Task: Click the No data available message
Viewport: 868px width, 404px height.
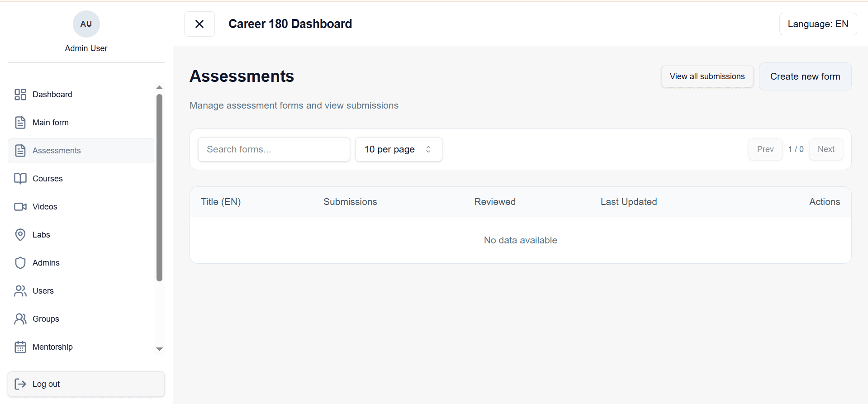Action: click(x=520, y=240)
